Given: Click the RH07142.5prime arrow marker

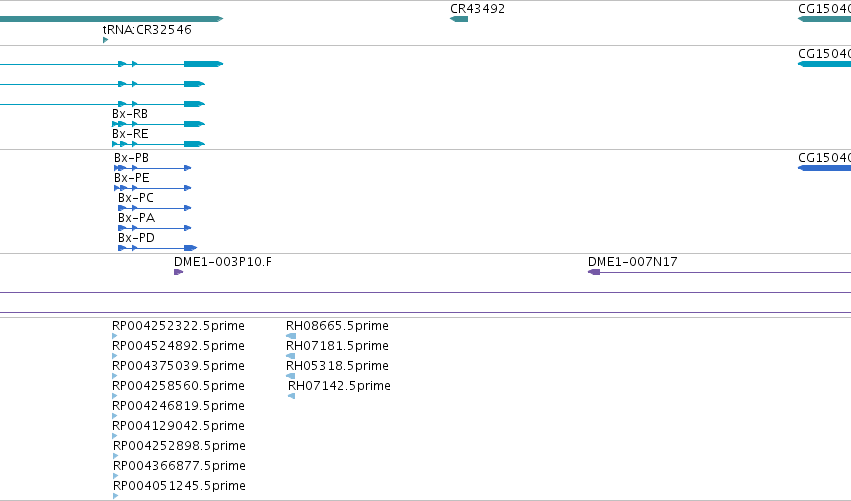Looking at the screenshot, I should (291, 396).
